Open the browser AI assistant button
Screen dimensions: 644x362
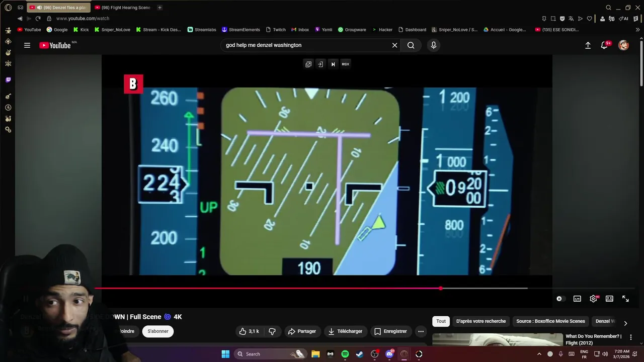(x=624, y=19)
